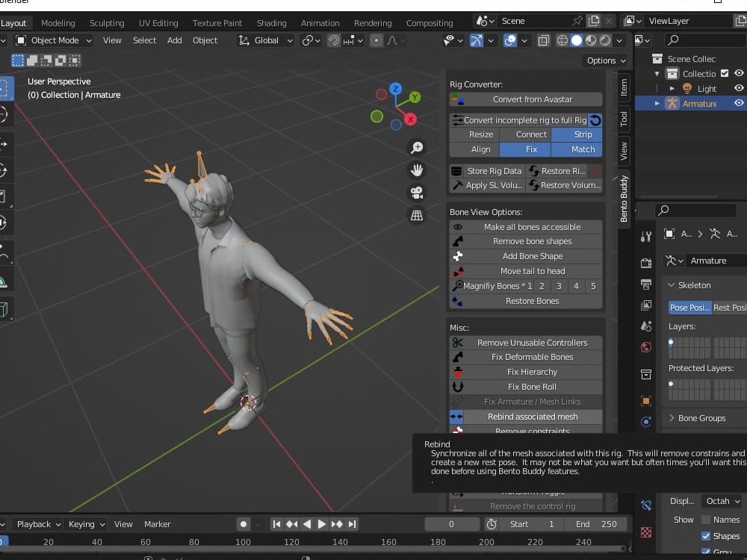Open the View menu in the viewport header
Image resolution: width=747 pixels, height=560 pixels.
coord(111,40)
